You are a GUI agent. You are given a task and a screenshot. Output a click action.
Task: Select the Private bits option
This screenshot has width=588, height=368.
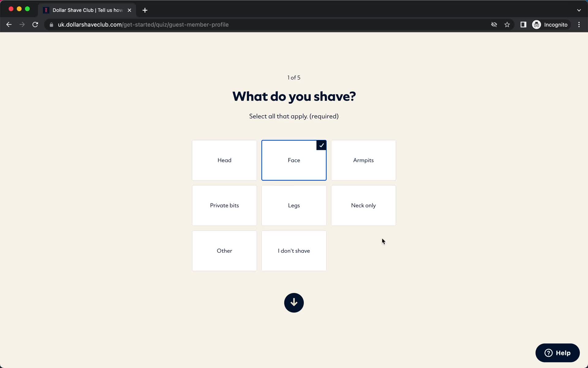coord(224,205)
